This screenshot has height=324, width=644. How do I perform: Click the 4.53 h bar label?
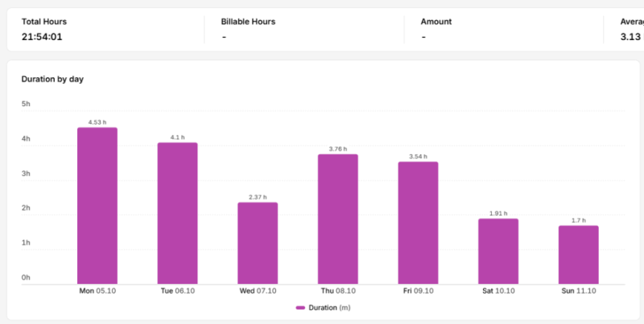97,122
